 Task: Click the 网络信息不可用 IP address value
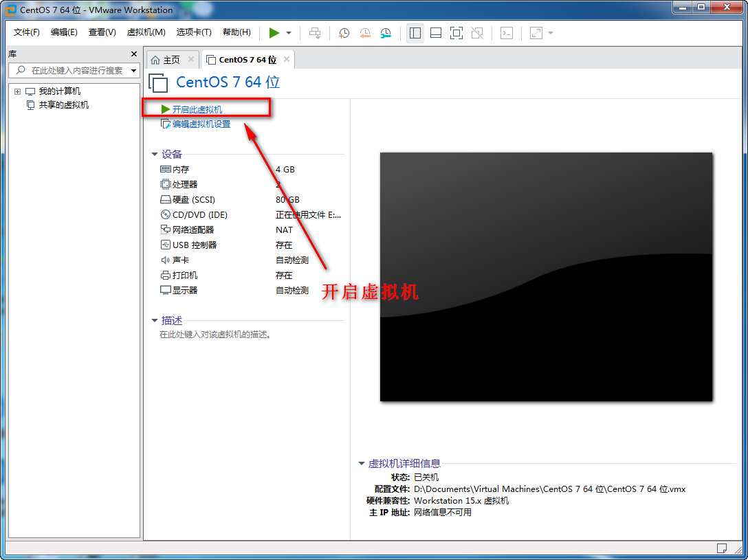pyautogui.click(x=443, y=513)
